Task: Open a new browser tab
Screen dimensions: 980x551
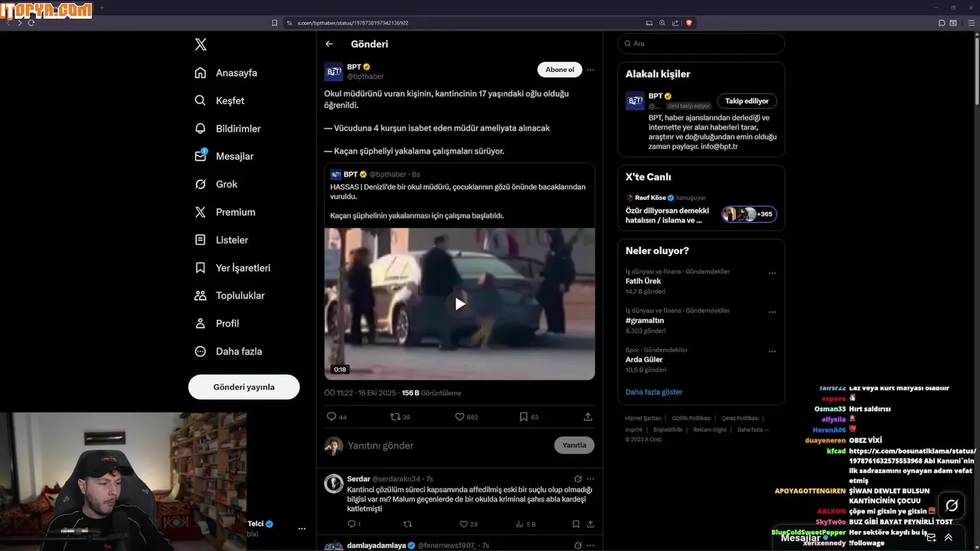Action: tap(102, 8)
